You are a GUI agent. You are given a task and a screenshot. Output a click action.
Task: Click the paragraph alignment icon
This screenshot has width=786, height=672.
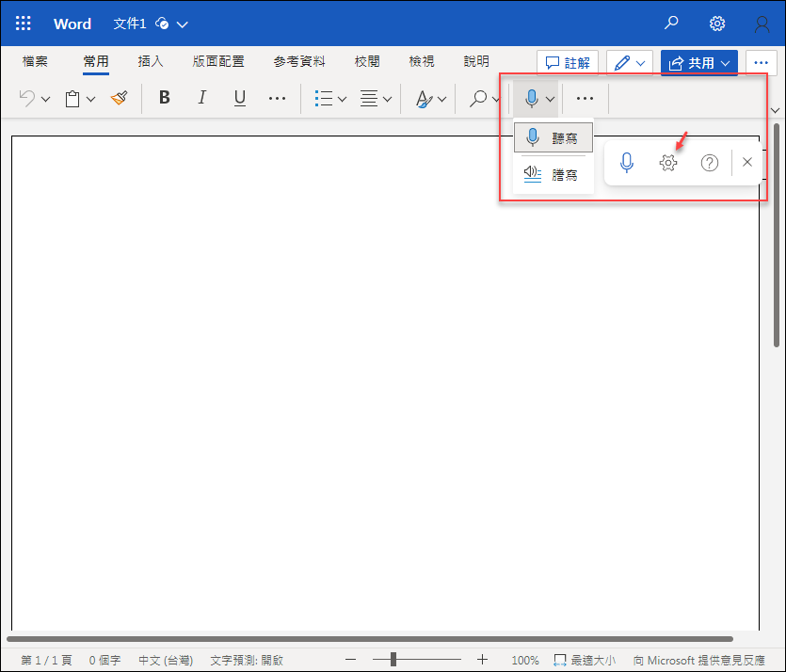tap(369, 98)
